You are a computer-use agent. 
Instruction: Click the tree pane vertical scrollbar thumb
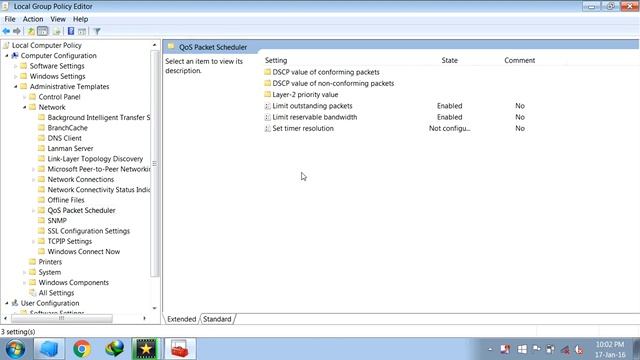point(154,163)
